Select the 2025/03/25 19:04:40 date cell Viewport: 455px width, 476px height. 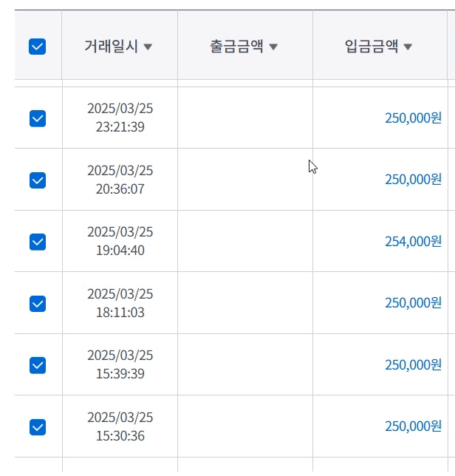(x=120, y=242)
